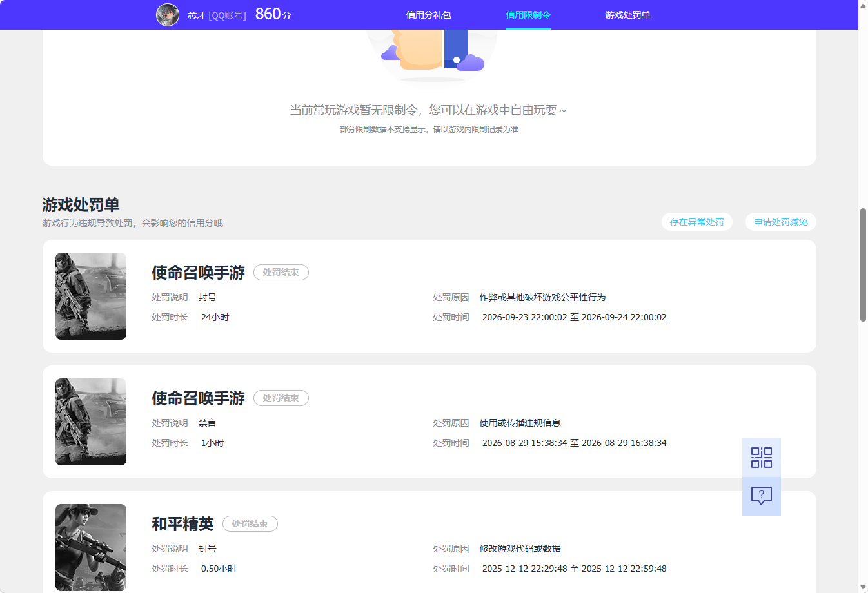Click the 0.50小时 duration value
The width and height of the screenshot is (868, 593).
(219, 569)
